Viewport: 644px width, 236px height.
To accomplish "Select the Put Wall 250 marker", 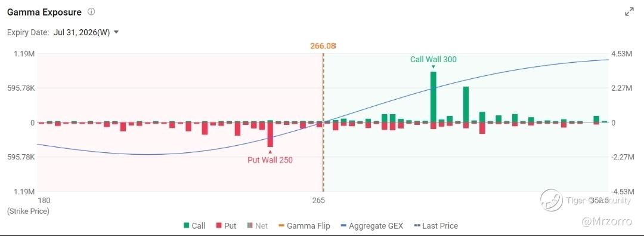I will click(270, 160).
